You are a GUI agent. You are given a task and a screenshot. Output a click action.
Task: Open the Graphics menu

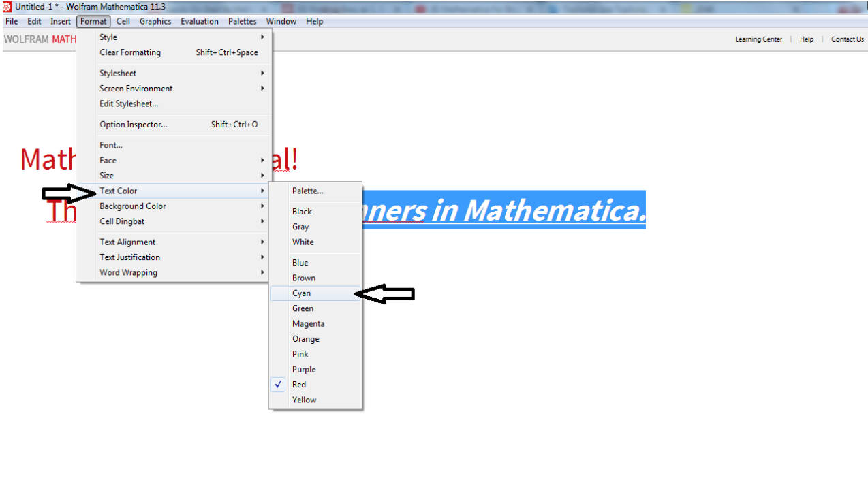coord(155,21)
